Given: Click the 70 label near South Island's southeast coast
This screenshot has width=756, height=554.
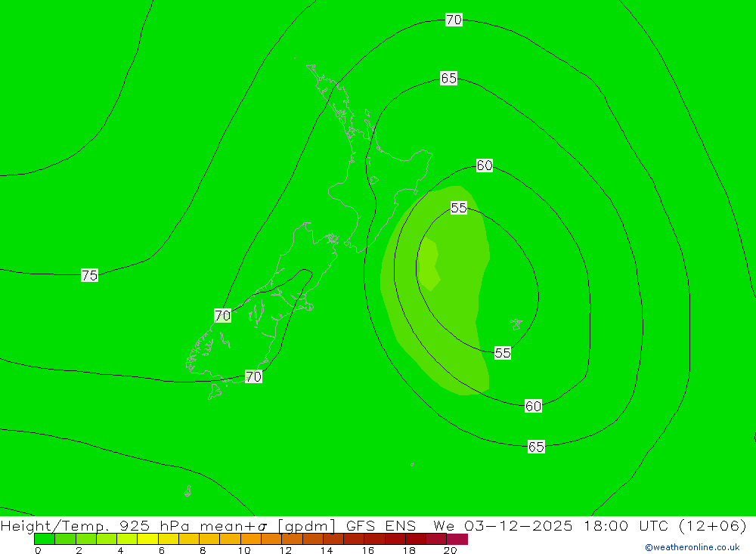Looking at the screenshot, I should (x=253, y=376).
